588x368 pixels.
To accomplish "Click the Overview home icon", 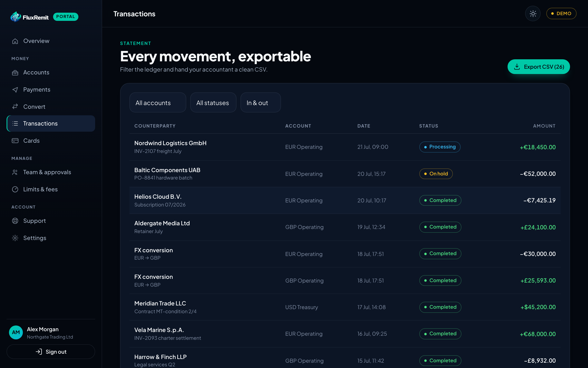I will pos(15,41).
